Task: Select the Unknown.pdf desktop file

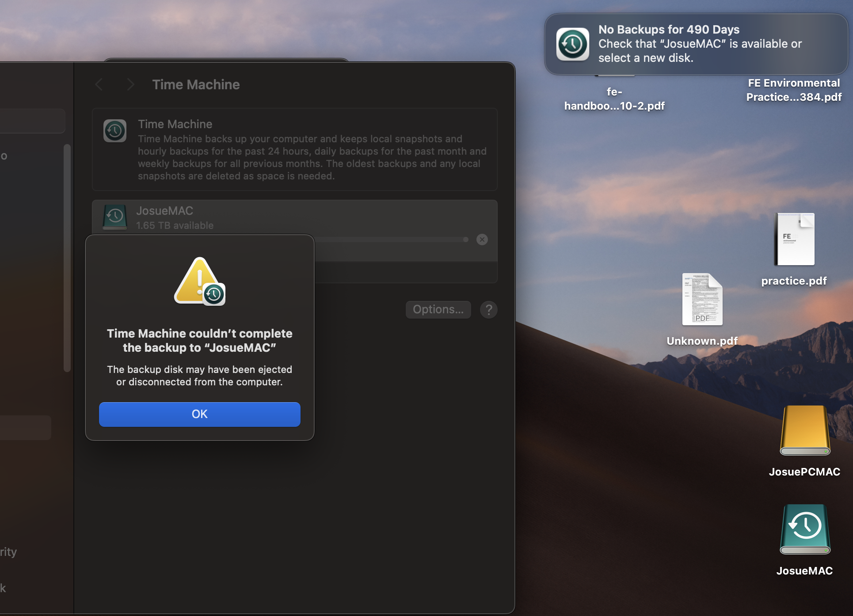Action: pos(702,300)
